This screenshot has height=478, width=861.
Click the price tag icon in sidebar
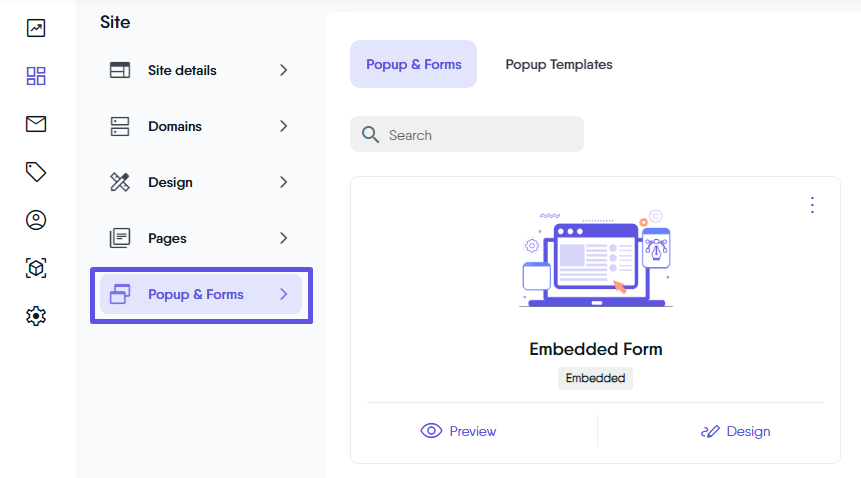click(36, 172)
